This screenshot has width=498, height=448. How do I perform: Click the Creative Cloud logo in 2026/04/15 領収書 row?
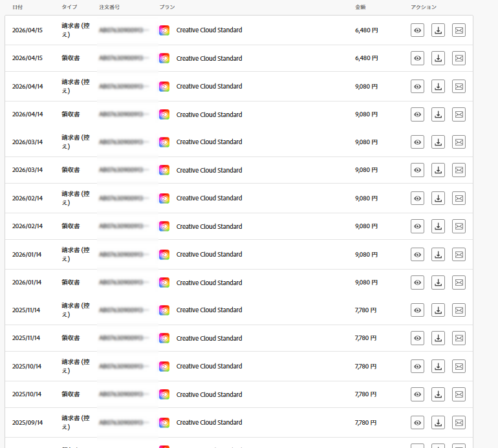(x=164, y=58)
